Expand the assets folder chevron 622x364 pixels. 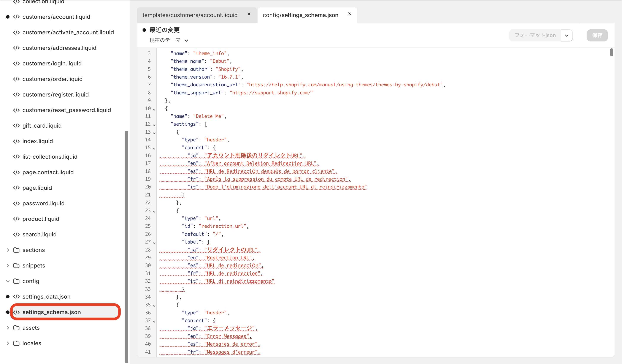8,328
